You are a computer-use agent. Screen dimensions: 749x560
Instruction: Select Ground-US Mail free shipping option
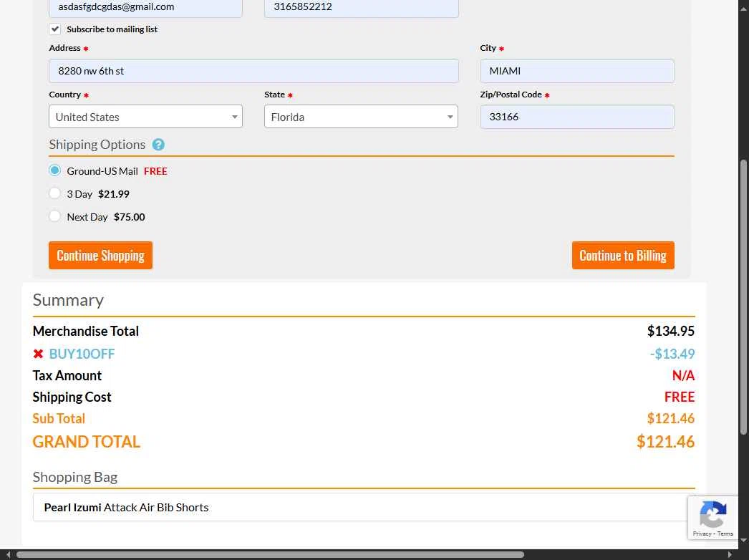click(x=55, y=170)
